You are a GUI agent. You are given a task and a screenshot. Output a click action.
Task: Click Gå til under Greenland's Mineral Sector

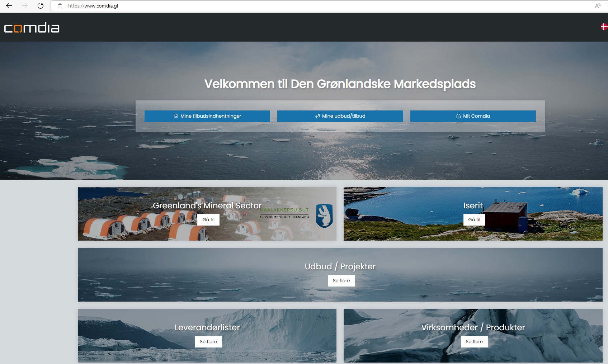coord(208,220)
